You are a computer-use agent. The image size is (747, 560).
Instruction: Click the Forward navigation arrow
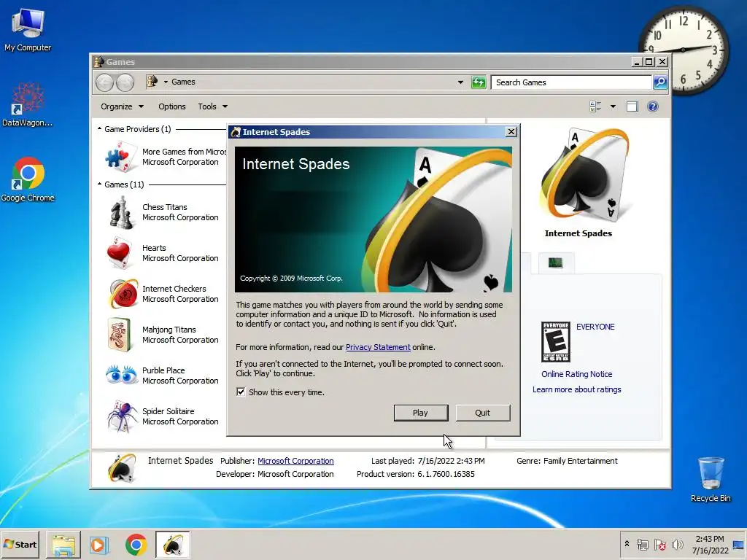coord(125,82)
